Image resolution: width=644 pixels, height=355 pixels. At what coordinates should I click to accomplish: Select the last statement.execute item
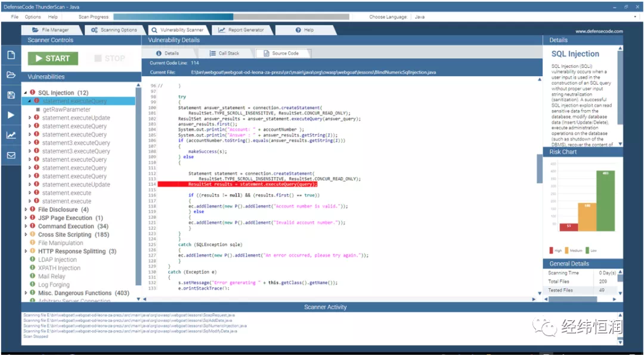pos(67,201)
